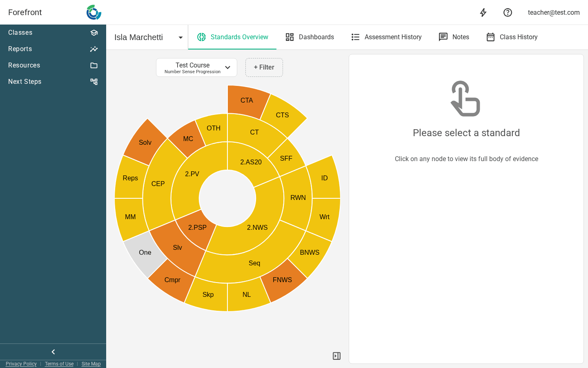The width and height of the screenshot is (588, 368).
Task: Collapse the sidebar with the left chevron
Action: [x=53, y=352]
